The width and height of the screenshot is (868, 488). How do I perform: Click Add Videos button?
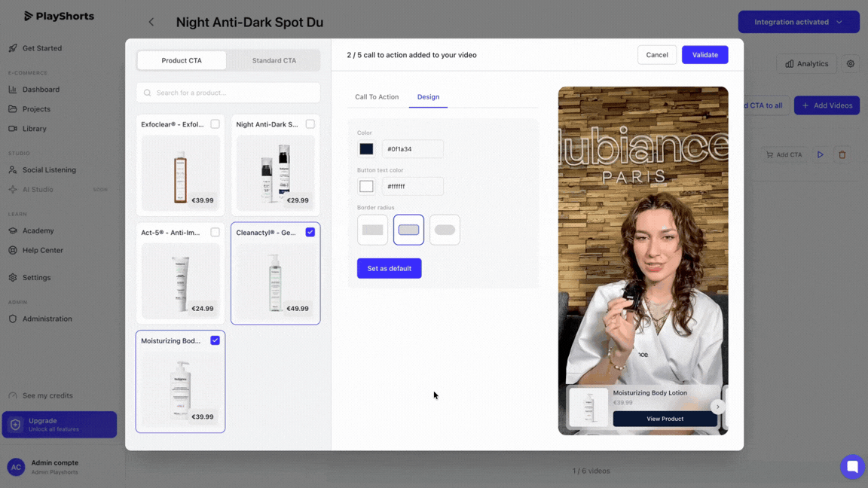[827, 105]
